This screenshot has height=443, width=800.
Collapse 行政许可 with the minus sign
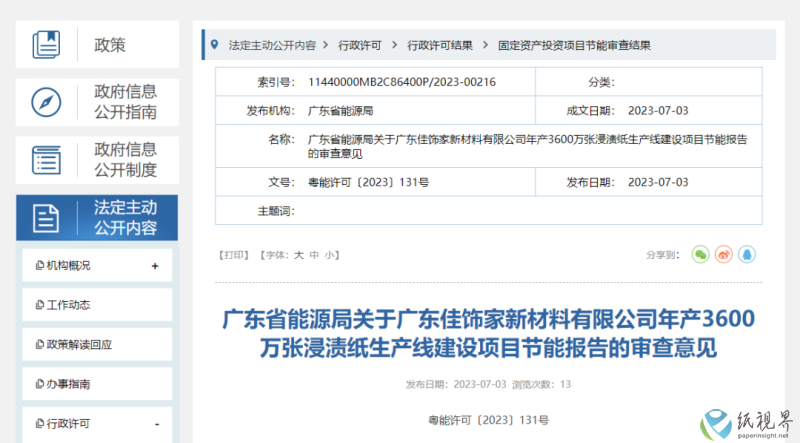[157, 424]
